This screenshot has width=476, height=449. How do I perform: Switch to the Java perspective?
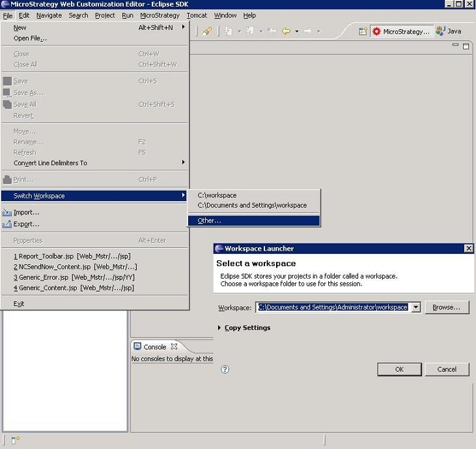tap(449, 31)
